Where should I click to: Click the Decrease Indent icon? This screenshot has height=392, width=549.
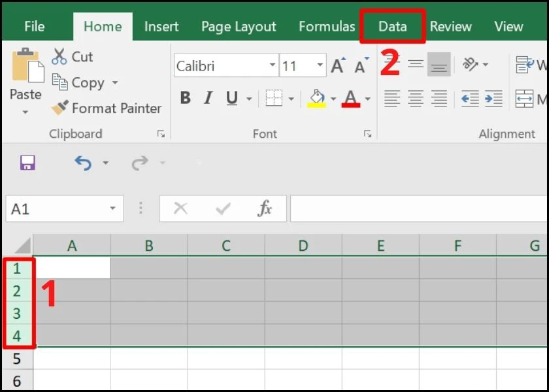click(470, 99)
